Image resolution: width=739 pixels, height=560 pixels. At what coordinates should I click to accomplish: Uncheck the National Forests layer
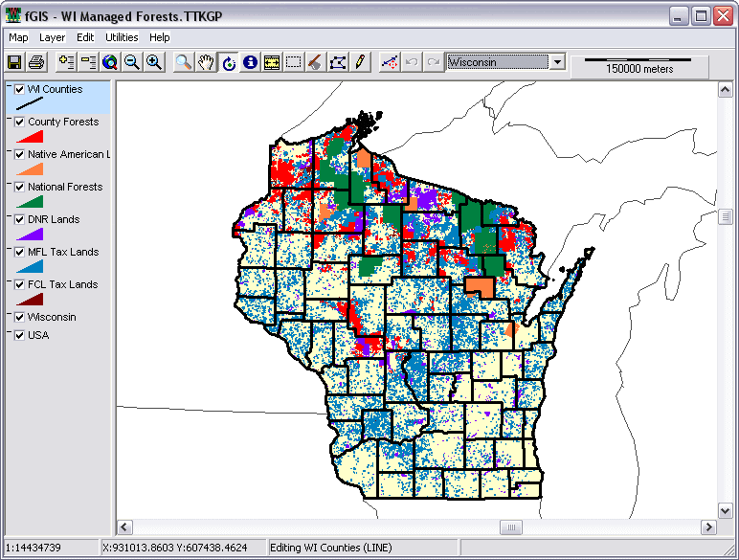point(19,187)
